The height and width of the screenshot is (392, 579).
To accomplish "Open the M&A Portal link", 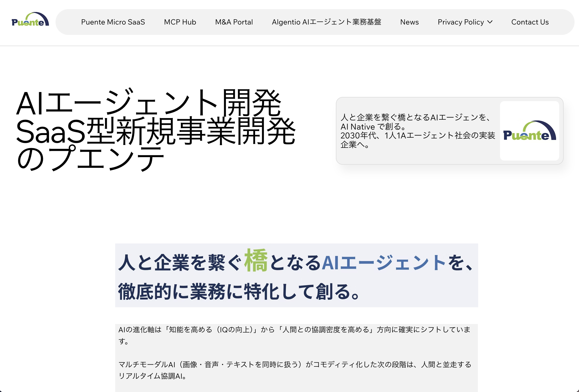I will 234,22.
